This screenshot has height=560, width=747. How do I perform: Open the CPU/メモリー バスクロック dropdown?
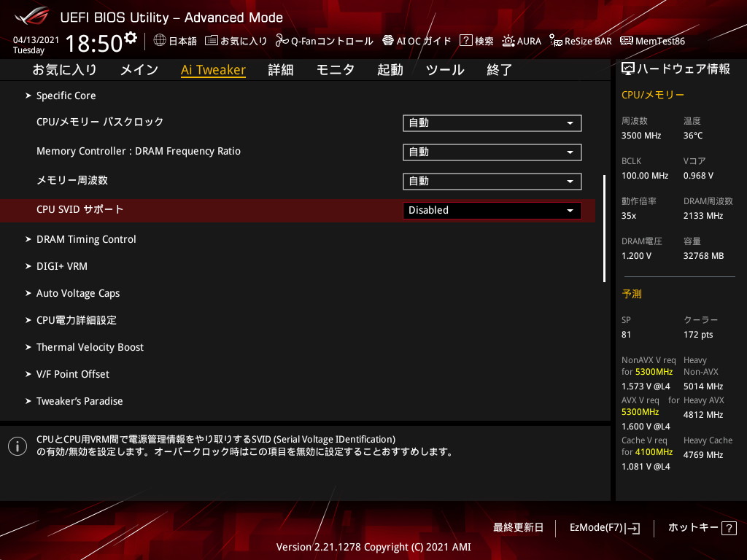492,123
